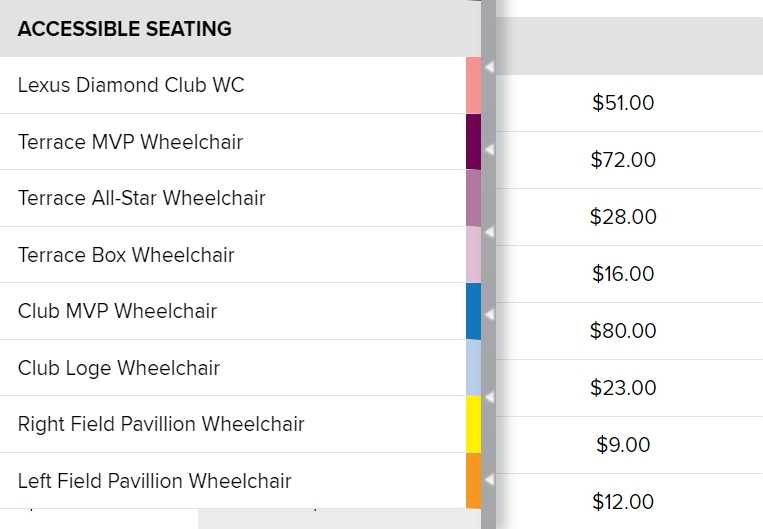Screen dimensions: 763x529
Task: Click the arrow beside the dark purple swatch
Action: click(490, 149)
